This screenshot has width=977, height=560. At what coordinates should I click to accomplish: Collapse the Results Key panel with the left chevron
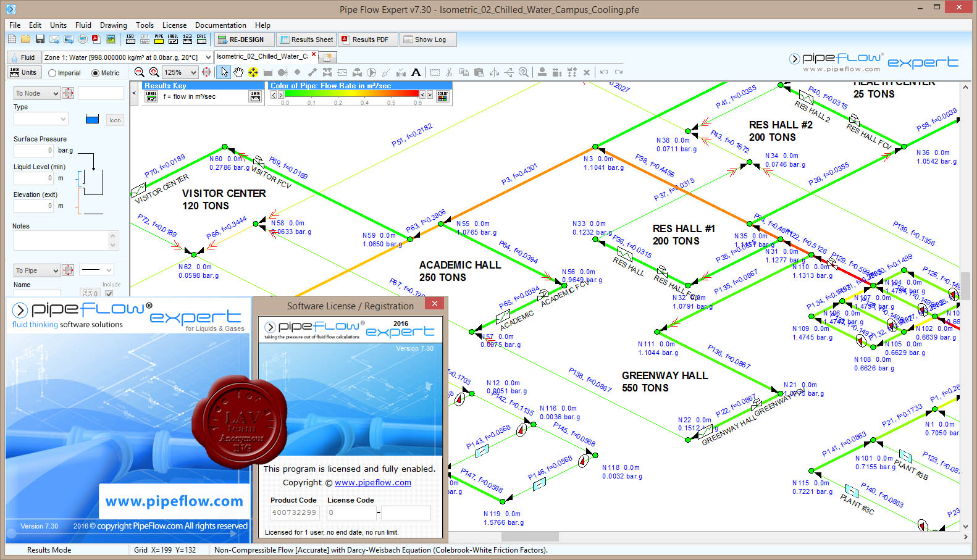134,93
